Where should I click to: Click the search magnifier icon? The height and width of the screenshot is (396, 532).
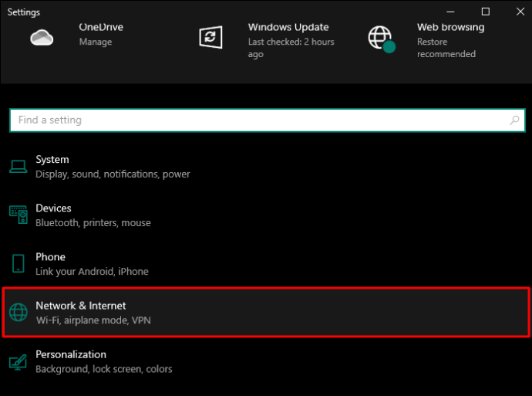coord(515,120)
